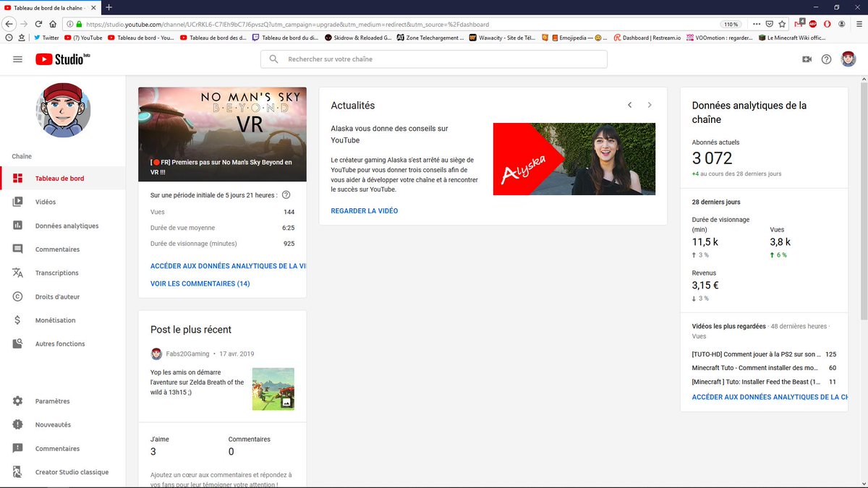Click the browser home button
The image size is (868, 488).
pyautogui.click(x=53, y=24)
